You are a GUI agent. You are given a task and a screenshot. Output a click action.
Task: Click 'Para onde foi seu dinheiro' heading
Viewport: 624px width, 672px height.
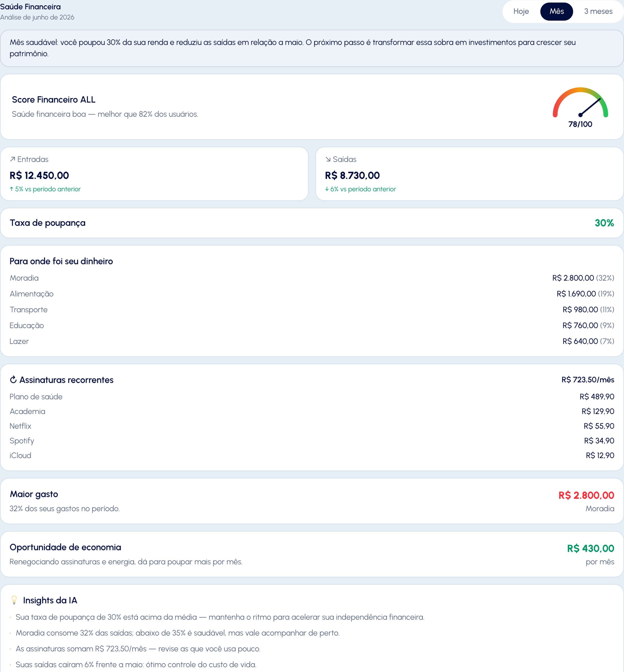coord(61,261)
